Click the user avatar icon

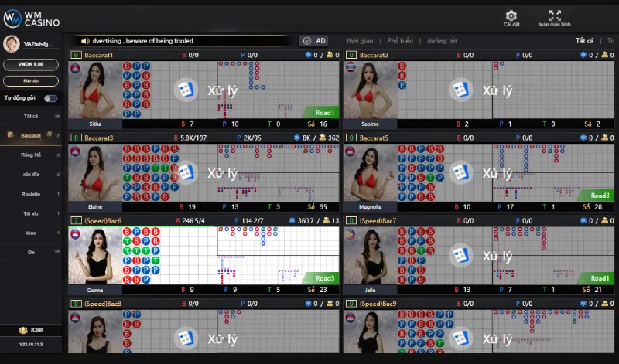coord(12,44)
